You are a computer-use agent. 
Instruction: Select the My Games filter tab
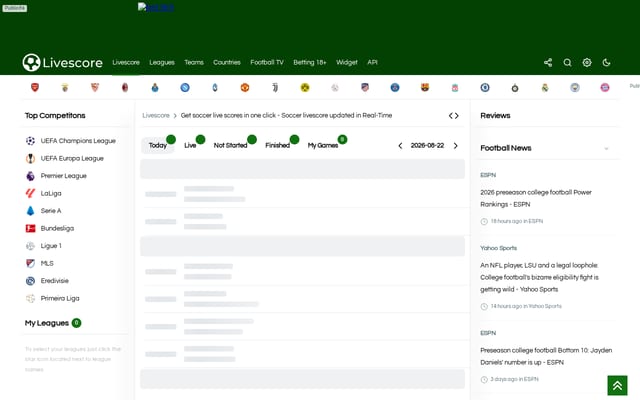[323, 145]
